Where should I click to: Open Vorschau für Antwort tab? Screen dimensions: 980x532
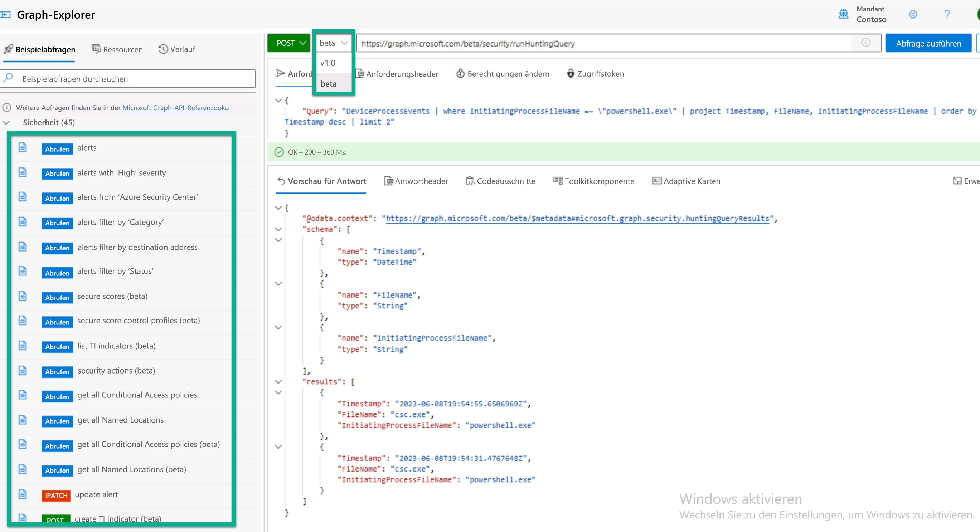click(x=322, y=181)
